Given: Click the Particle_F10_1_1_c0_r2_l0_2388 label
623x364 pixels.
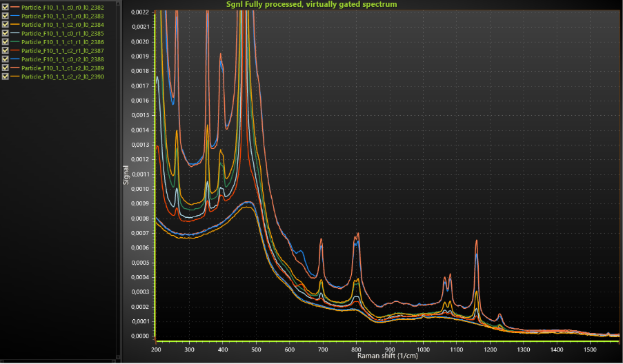Looking at the screenshot, I should pos(62,59).
